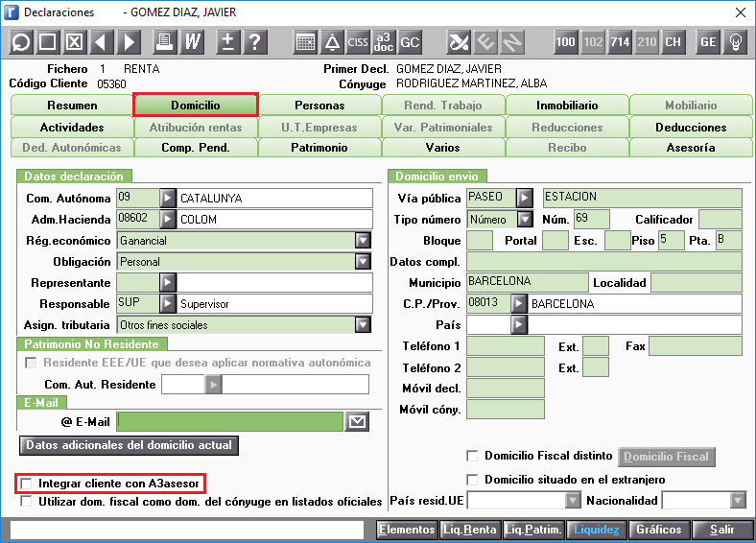The height and width of the screenshot is (543, 756).
Task: Click the crossed box toolbar icon
Action: [x=74, y=42]
